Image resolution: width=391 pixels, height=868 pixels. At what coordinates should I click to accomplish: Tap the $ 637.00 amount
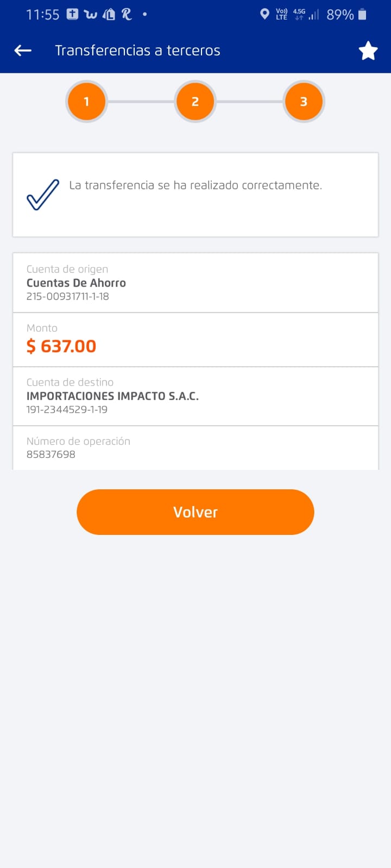pos(61,346)
